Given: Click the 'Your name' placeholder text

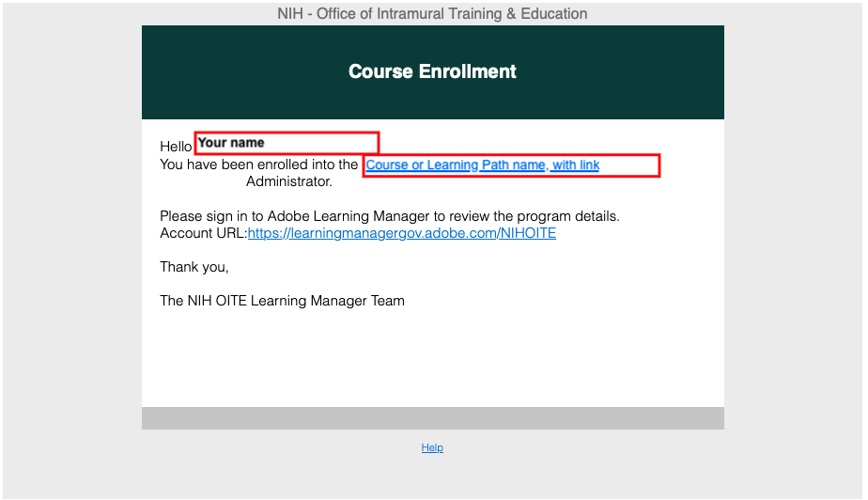Looking at the screenshot, I should point(231,143).
